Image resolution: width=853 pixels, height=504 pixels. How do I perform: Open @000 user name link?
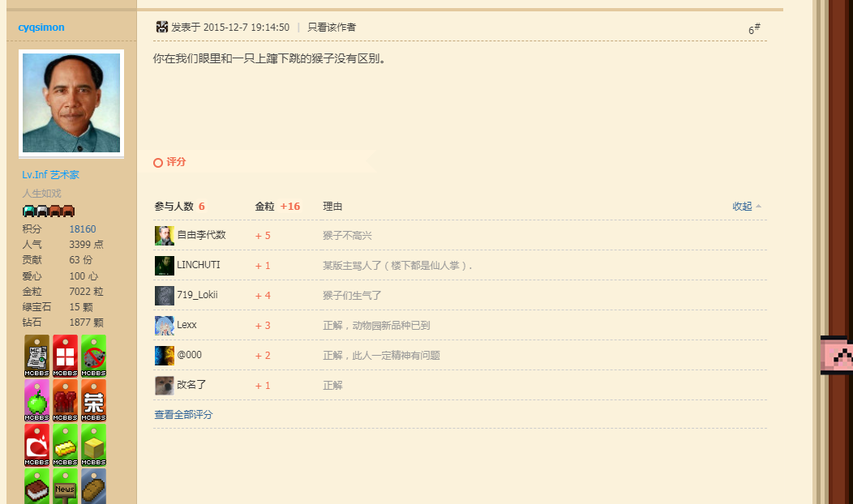pyautogui.click(x=189, y=354)
